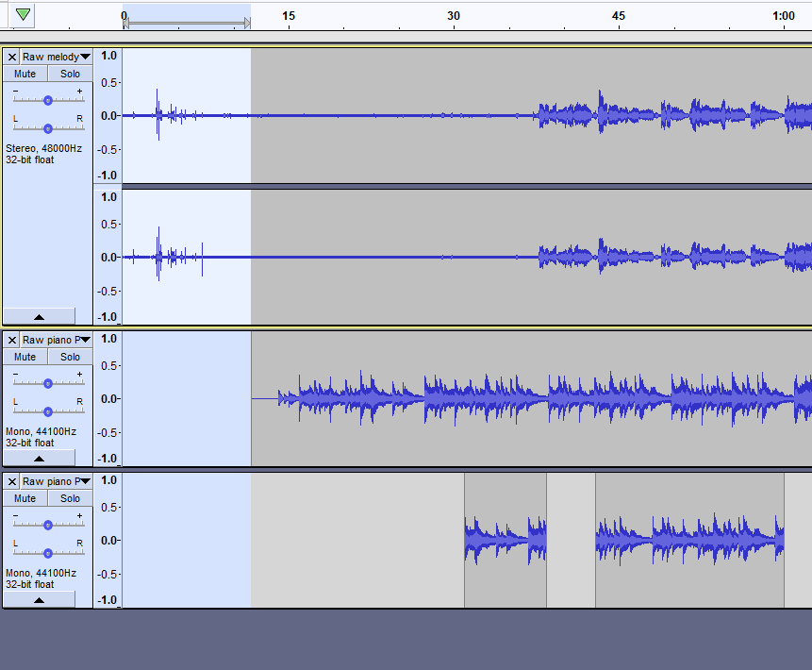Open the Raw melody track dropdown menu

pyautogui.click(x=57, y=57)
